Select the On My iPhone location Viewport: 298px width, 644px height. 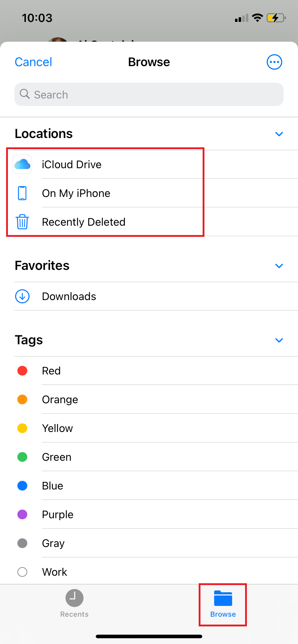point(76,193)
